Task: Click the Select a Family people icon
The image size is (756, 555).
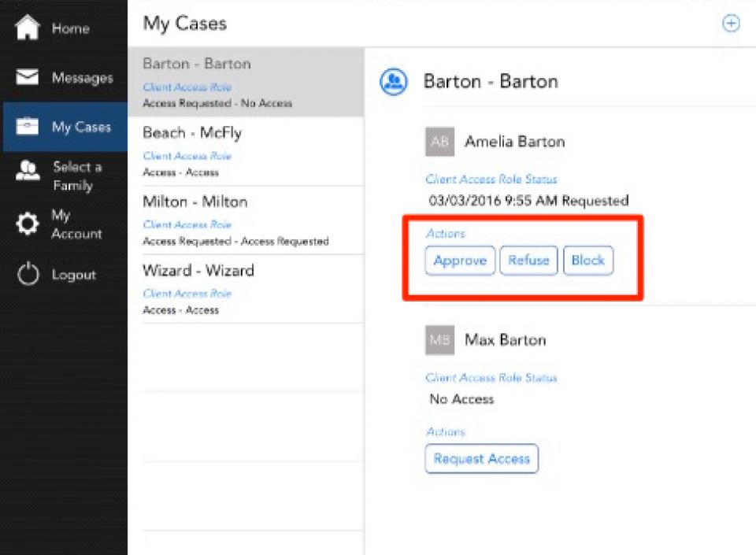Action: coord(28,171)
